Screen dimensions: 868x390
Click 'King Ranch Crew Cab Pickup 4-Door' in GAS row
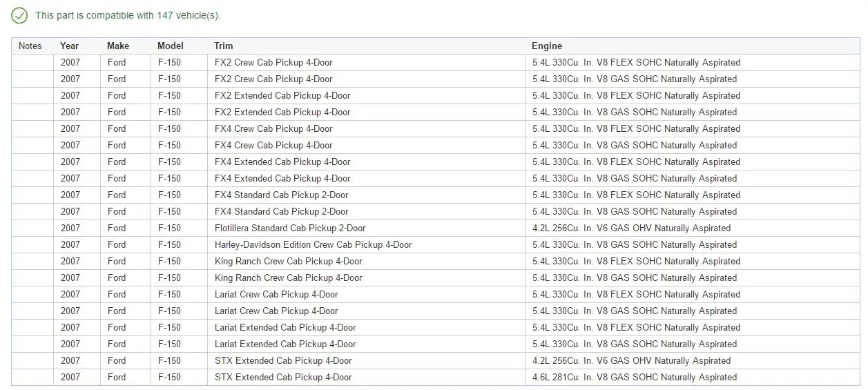[x=289, y=277]
